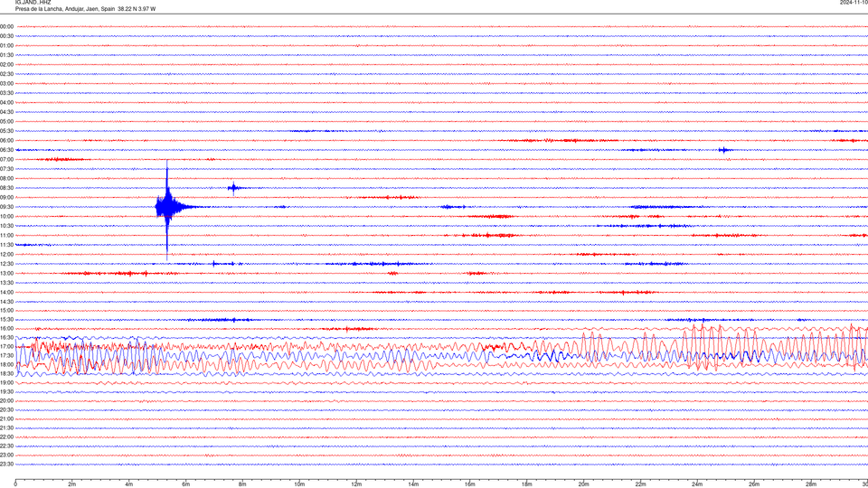Image resolution: width=868 pixels, height=488 pixels.
Task: Select the 04:00 time label
Action: [x=6, y=102]
